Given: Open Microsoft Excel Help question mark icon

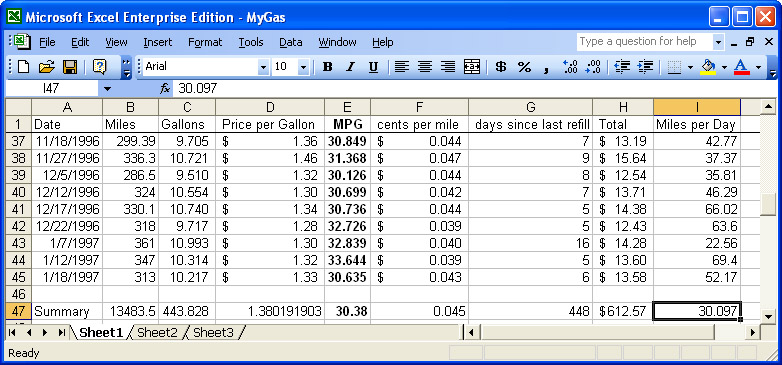Looking at the screenshot, I should 100,66.
